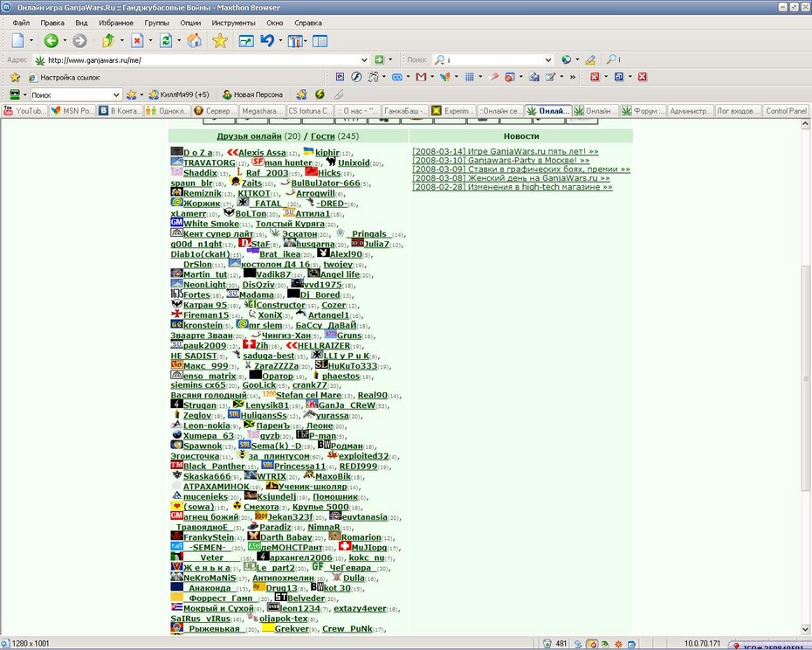Open news about Ganjawars-Party в Москве
812x650 pixels.
(x=501, y=160)
